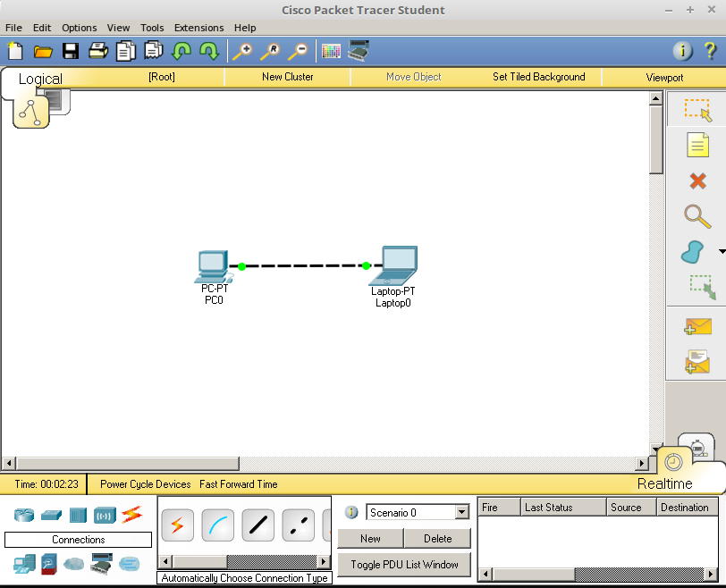726x588 pixels.
Task: Activate the Inspect magnifier tool
Action: pyautogui.click(x=697, y=216)
